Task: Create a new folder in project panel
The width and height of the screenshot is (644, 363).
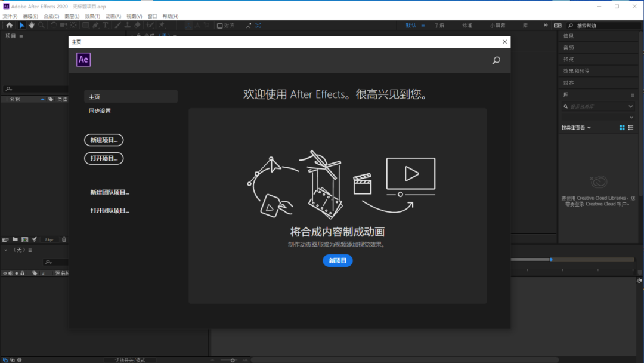Action: click(x=15, y=239)
